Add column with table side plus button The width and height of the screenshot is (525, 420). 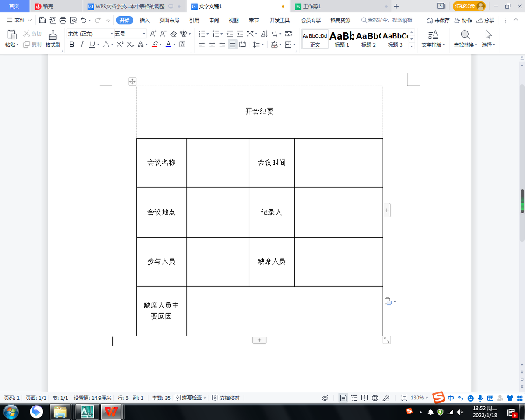(386, 210)
